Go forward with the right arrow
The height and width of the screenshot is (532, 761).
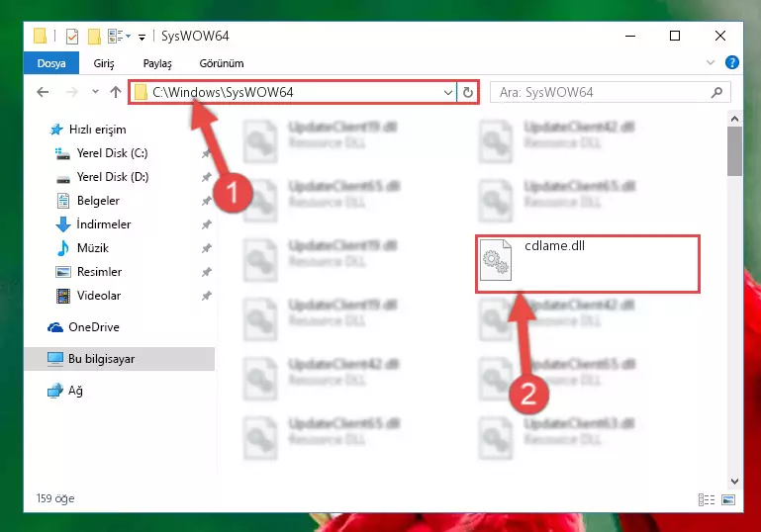tap(72, 92)
